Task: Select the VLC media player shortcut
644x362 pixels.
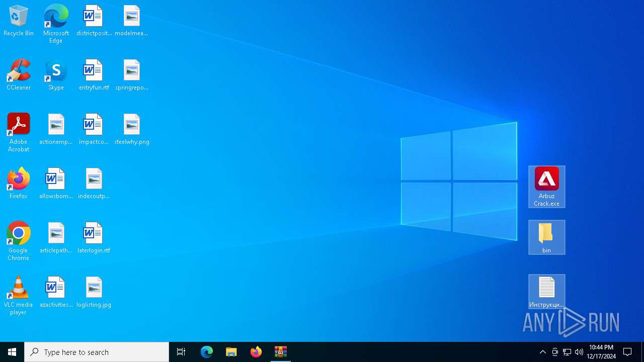Action: tap(19, 296)
